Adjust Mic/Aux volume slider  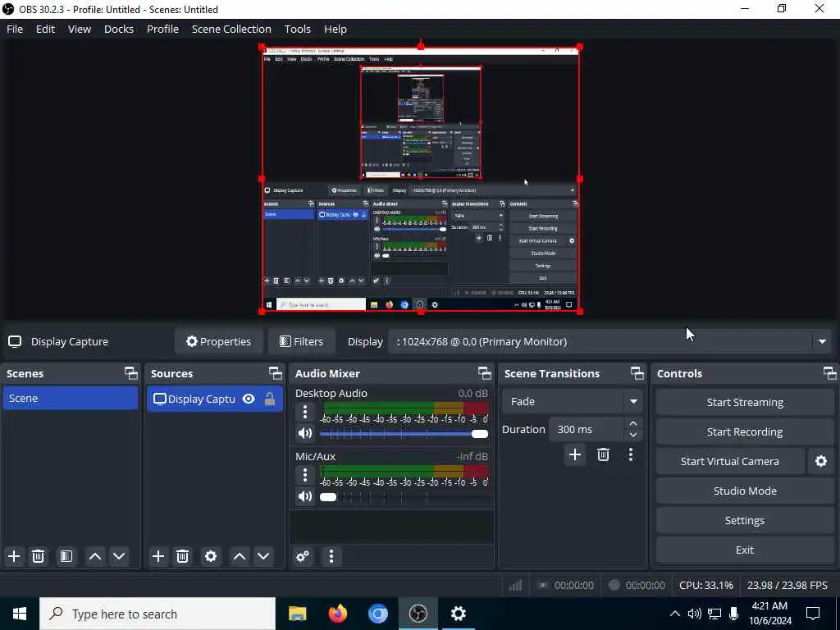[x=404, y=497]
